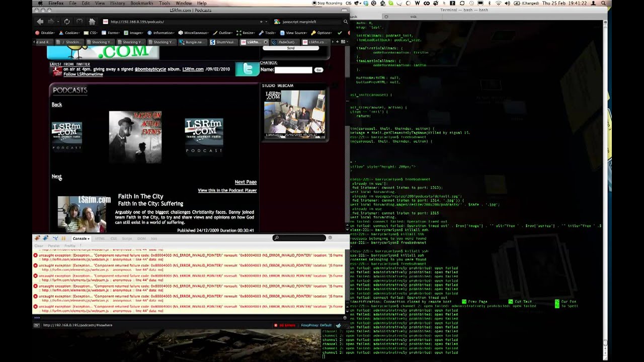Open the Cookies web developer dropdown
This screenshot has height=362, width=644.
(70, 33)
